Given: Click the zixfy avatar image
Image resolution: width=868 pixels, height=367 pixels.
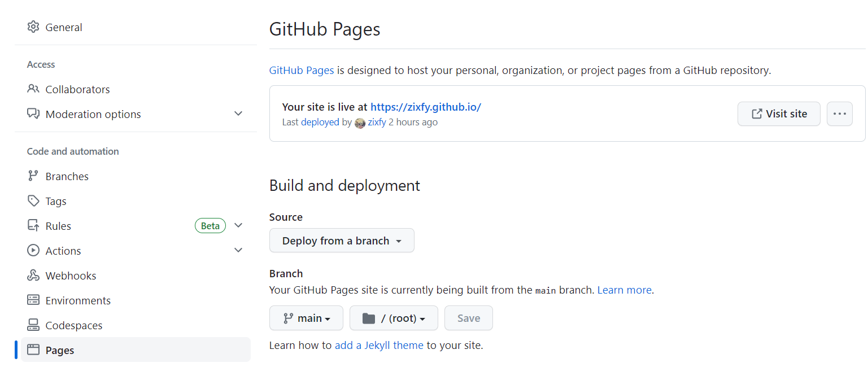Looking at the screenshot, I should (x=360, y=123).
